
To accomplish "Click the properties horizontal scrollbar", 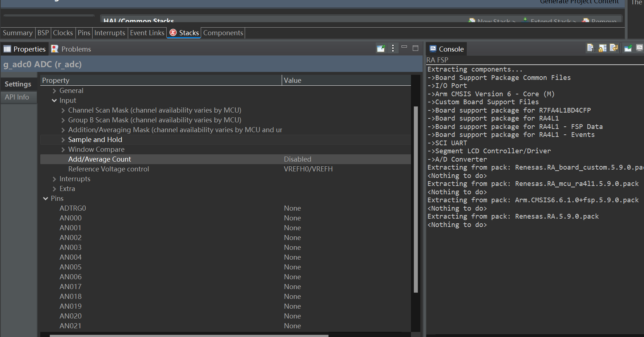I will [x=189, y=336].
